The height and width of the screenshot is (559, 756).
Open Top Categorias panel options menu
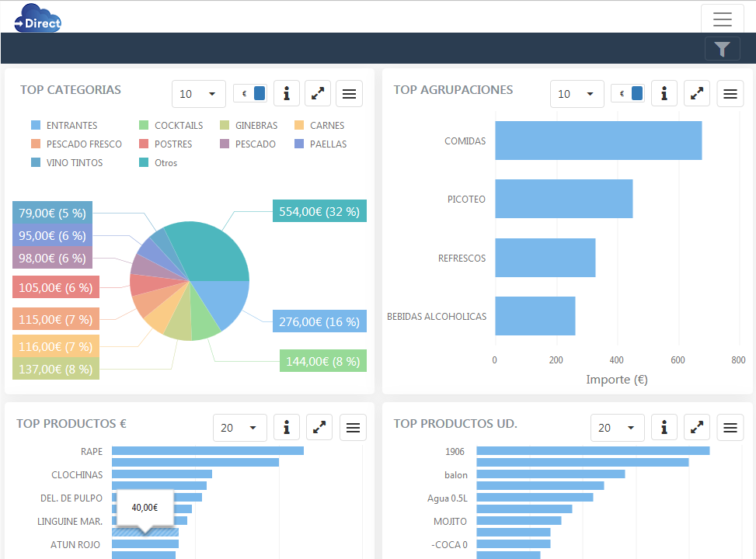point(350,94)
